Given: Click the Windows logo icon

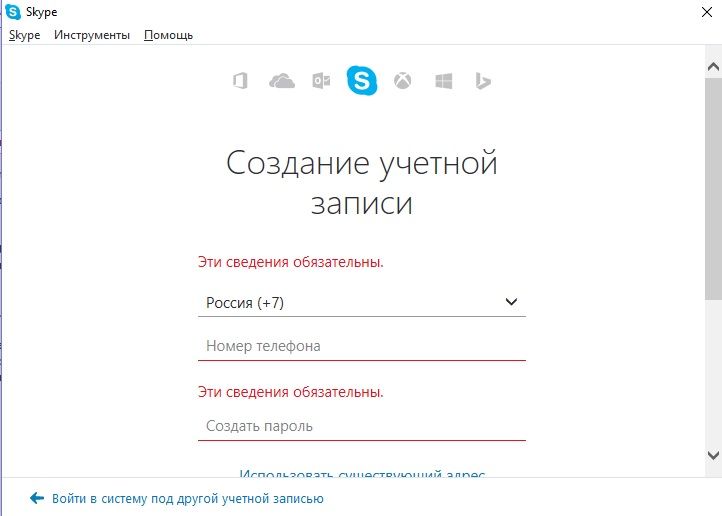Looking at the screenshot, I should click(443, 81).
